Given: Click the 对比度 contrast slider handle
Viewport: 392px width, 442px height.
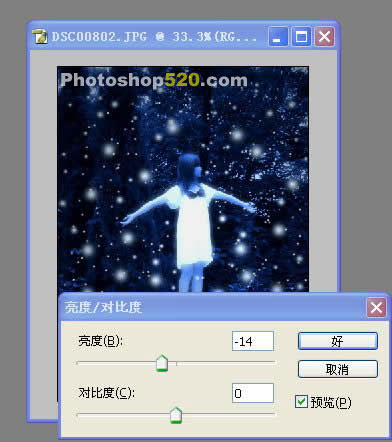Looking at the screenshot, I should pyautogui.click(x=176, y=415).
